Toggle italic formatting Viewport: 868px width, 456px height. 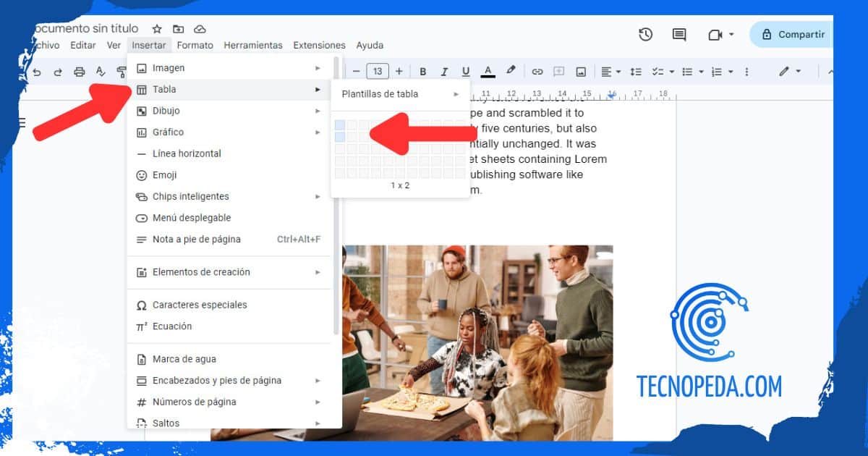click(x=444, y=72)
